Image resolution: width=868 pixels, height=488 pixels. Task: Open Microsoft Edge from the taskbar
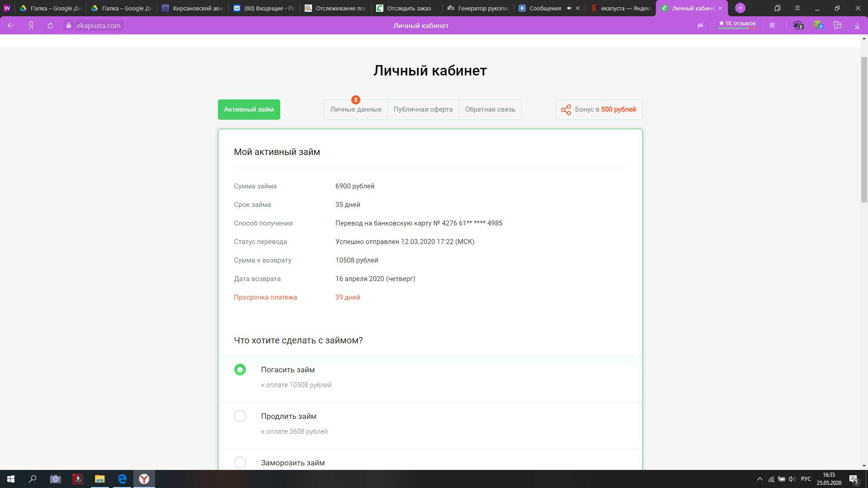pyautogui.click(x=122, y=479)
